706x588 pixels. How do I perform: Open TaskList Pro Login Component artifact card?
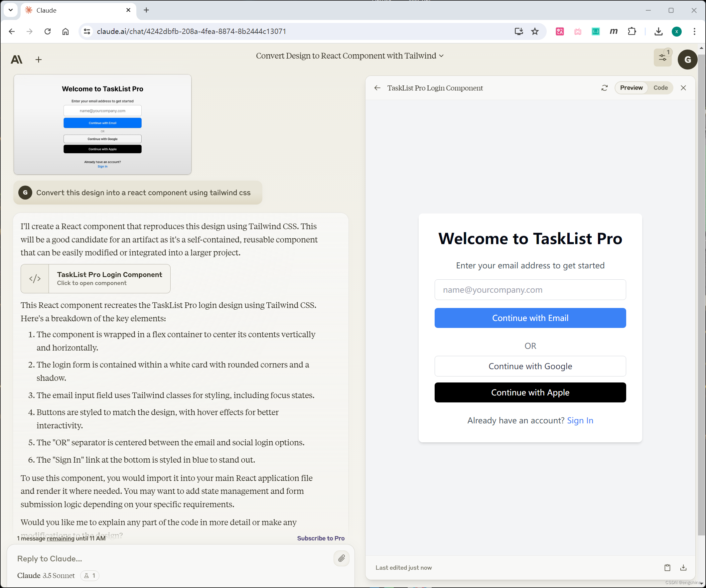click(95, 279)
